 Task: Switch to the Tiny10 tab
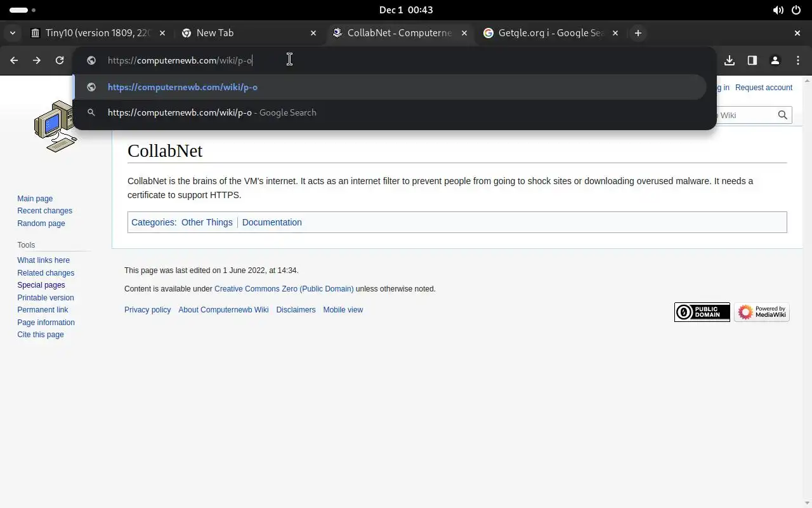tap(98, 33)
